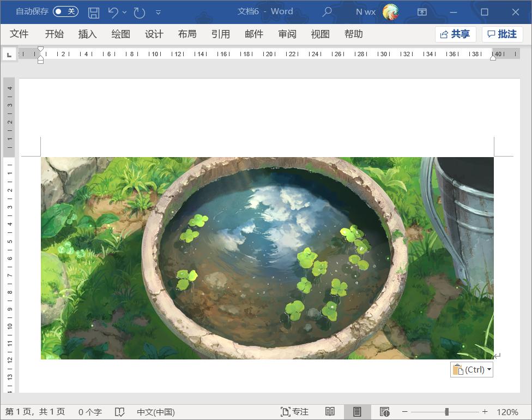The image size is (532, 420).
Task: Click the Save icon in title bar
Action: click(94, 12)
